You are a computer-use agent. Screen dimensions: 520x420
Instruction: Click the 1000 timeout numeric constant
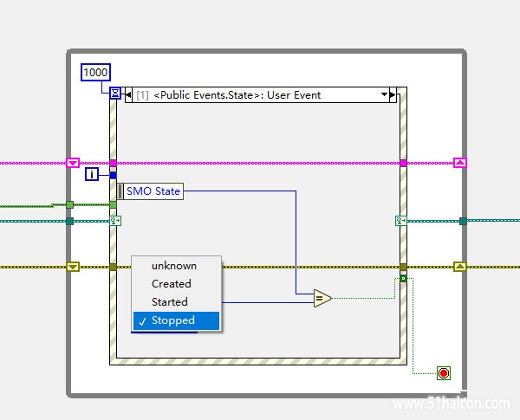coord(95,72)
